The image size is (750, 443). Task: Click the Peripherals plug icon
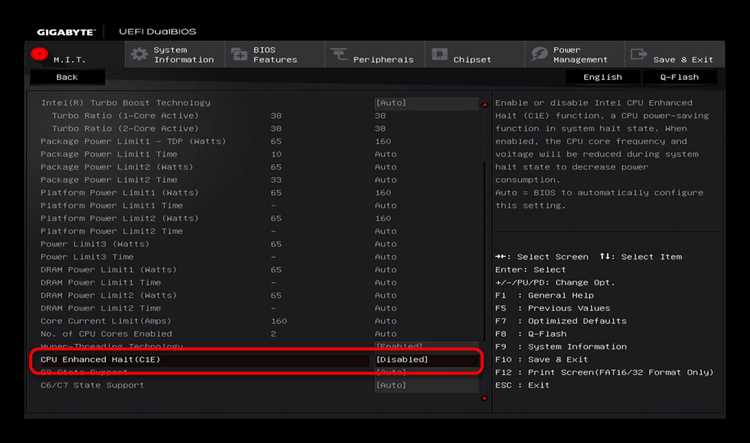coord(339,55)
